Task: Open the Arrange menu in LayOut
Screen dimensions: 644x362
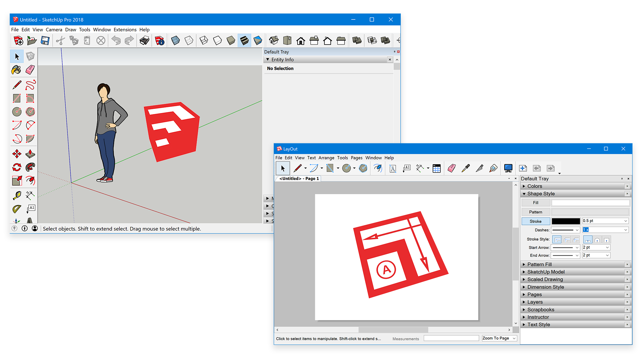Action: point(326,158)
